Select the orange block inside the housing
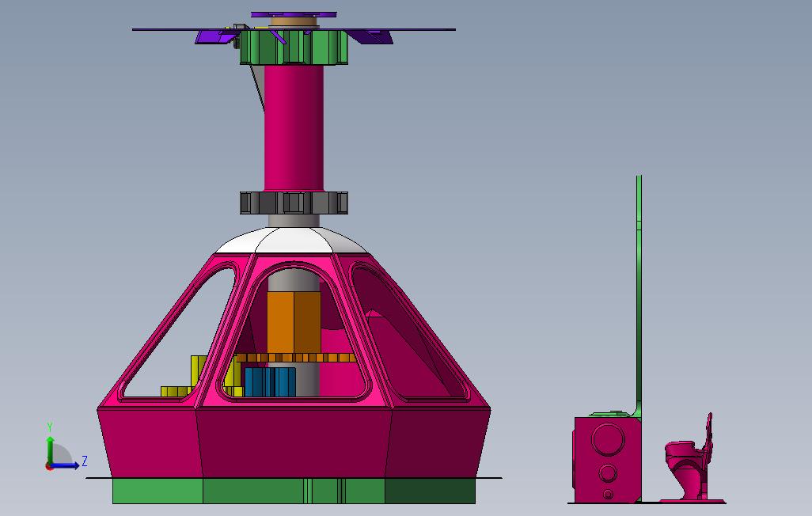This screenshot has width=812, height=516. point(294,322)
